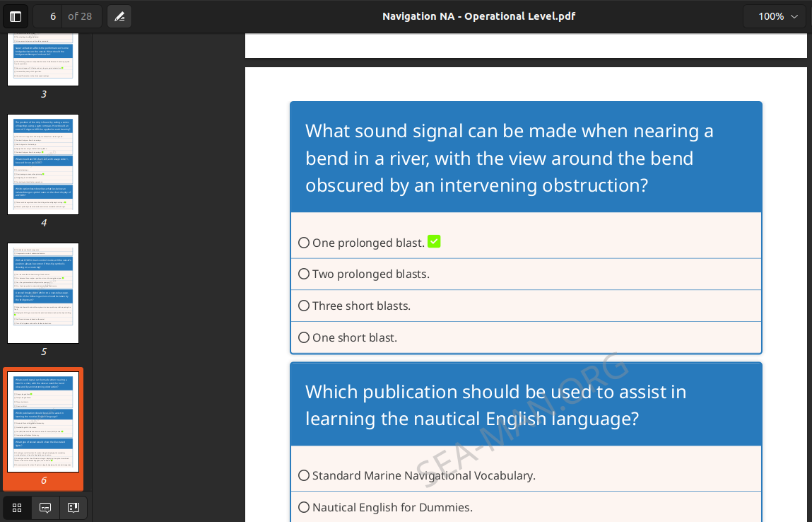Open the annotation pen tool
The height and width of the screenshot is (522, 812).
[119, 16]
